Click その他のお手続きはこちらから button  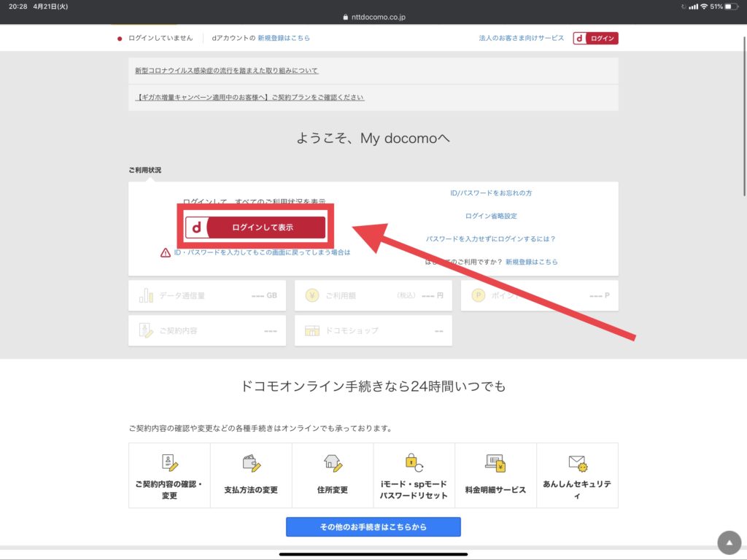[x=373, y=527]
